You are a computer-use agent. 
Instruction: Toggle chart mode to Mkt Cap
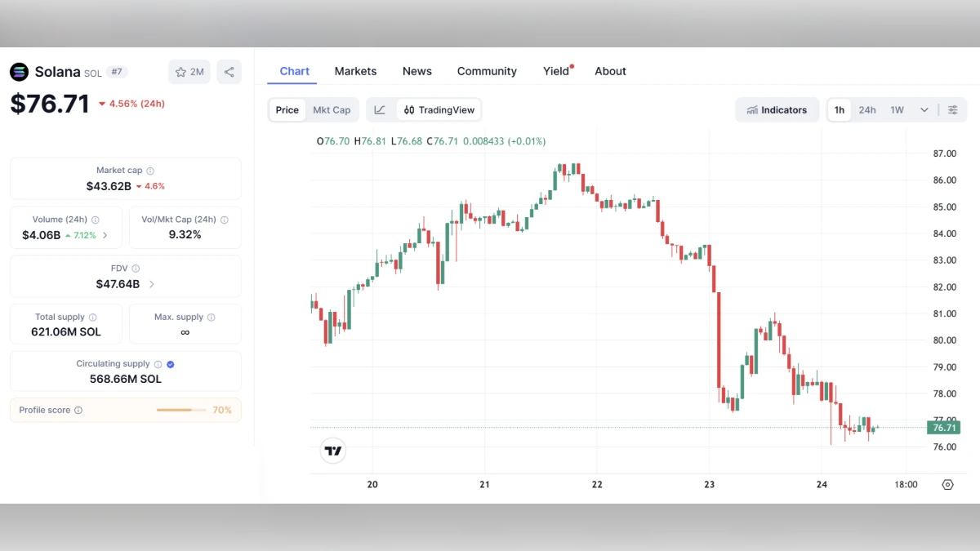[332, 109]
